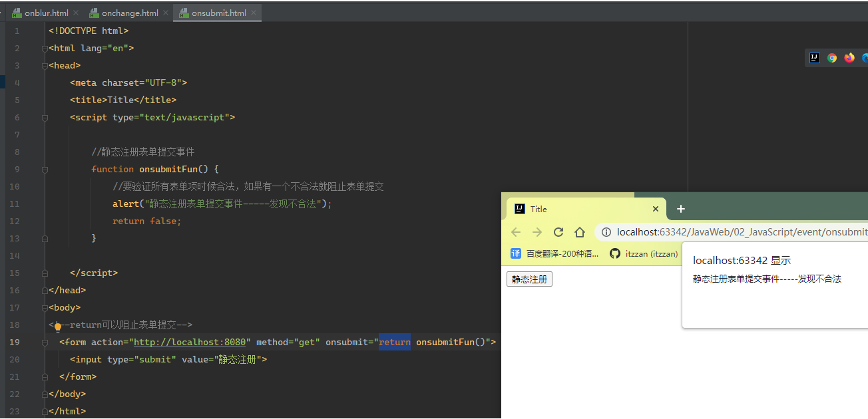Select the Chrome tab named Title
The width and height of the screenshot is (868, 419).
pos(586,209)
